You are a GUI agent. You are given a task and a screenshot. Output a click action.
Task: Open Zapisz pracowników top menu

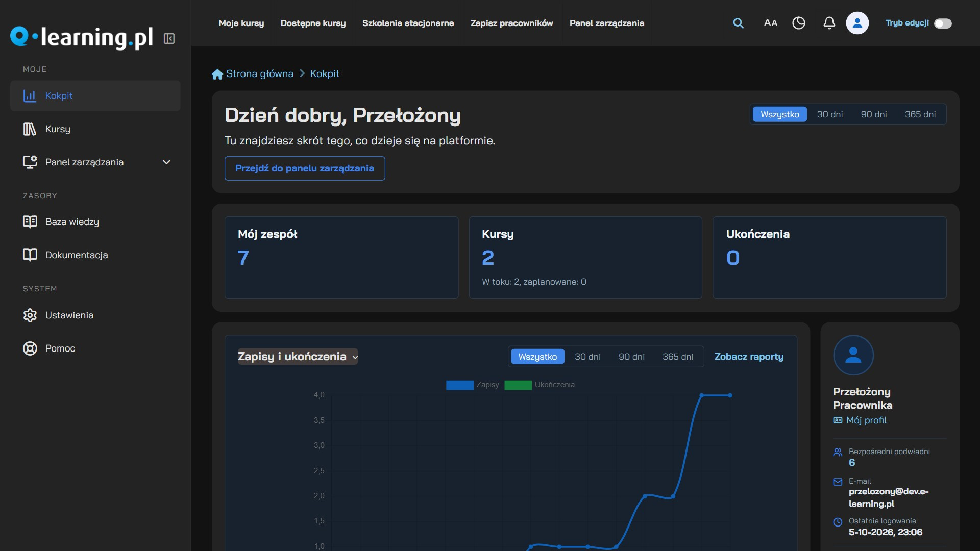coord(511,23)
